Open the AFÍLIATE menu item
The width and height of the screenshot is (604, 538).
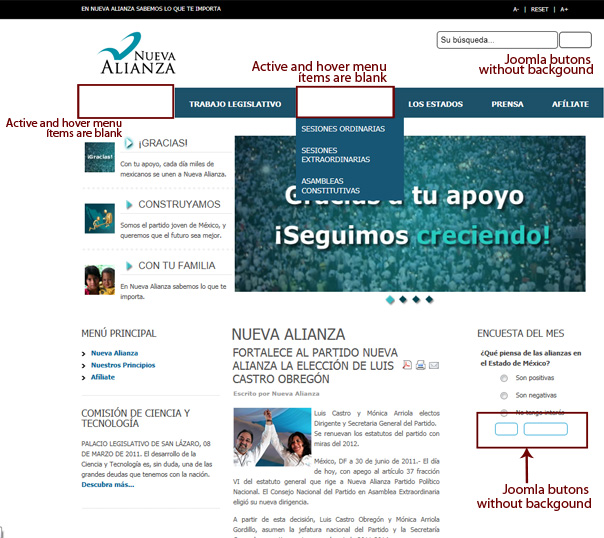(570, 104)
